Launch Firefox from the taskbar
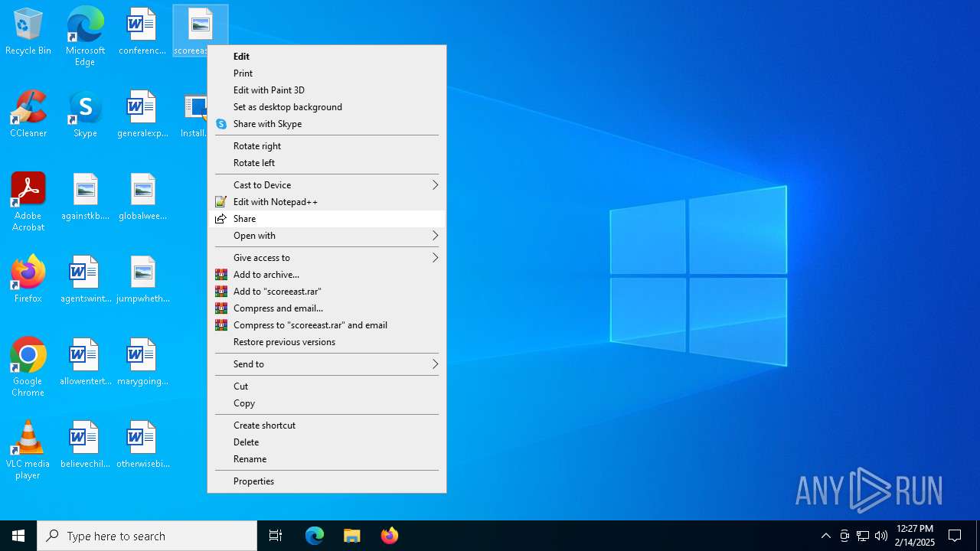980x551 pixels. [390, 536]
